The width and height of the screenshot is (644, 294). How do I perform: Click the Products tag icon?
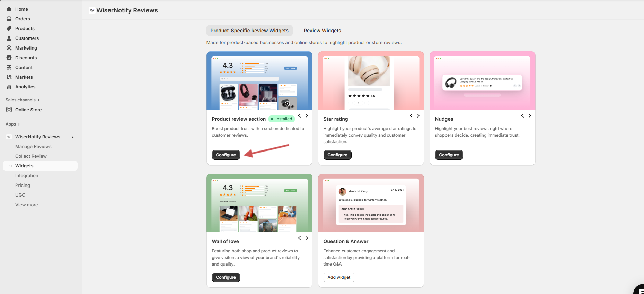9,28
